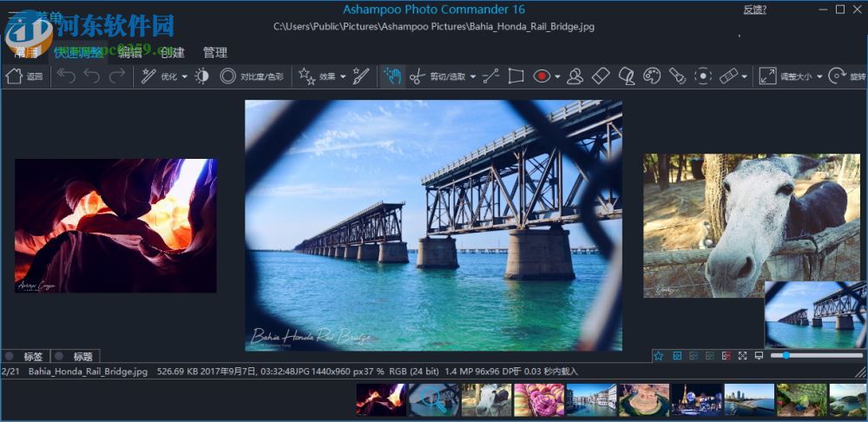Select the perspective correction tool
The image size is (868, 422).
516,76
